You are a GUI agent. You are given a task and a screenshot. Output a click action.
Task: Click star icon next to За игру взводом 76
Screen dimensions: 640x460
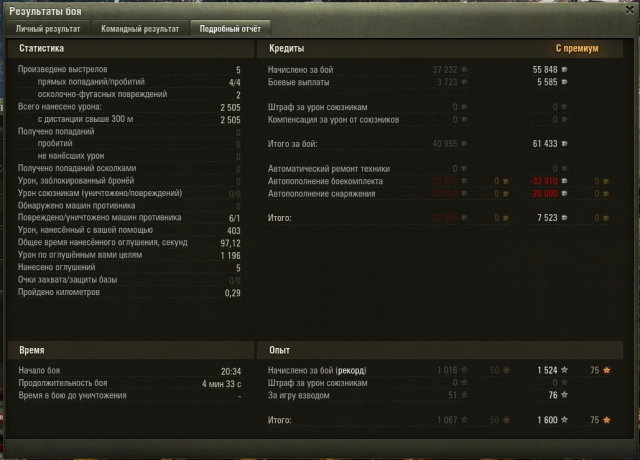[564, 395]
